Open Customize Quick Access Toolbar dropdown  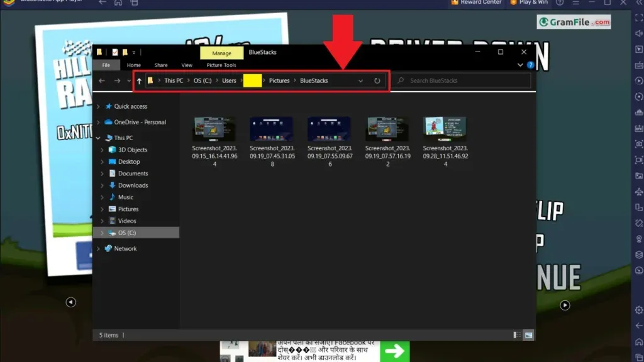click(134, 53)
